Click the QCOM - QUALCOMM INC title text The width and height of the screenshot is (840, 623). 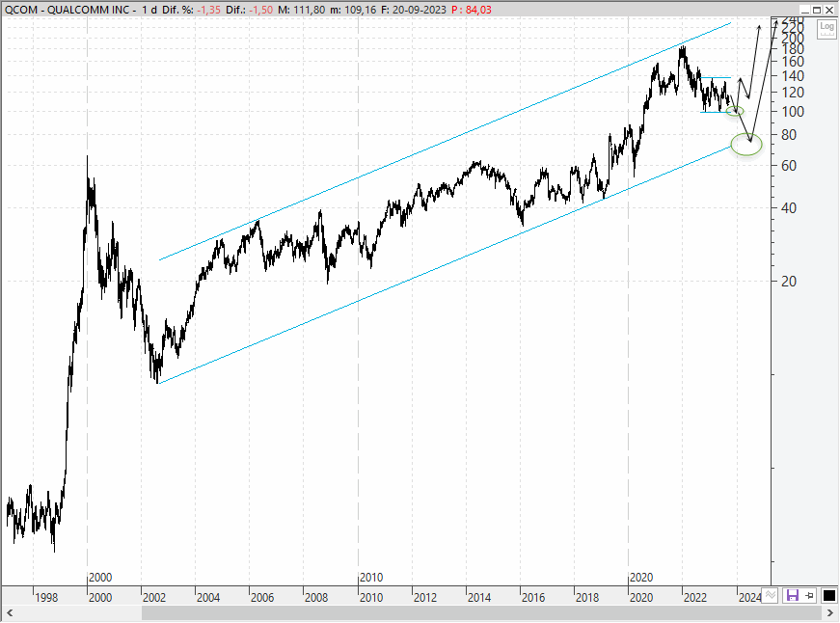67,10
